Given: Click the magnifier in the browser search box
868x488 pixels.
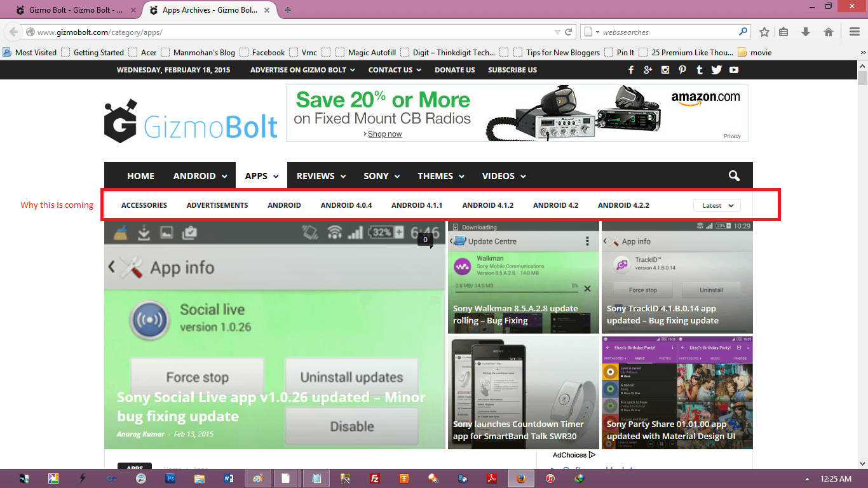Looking at the screenshot, I should 743,32.
